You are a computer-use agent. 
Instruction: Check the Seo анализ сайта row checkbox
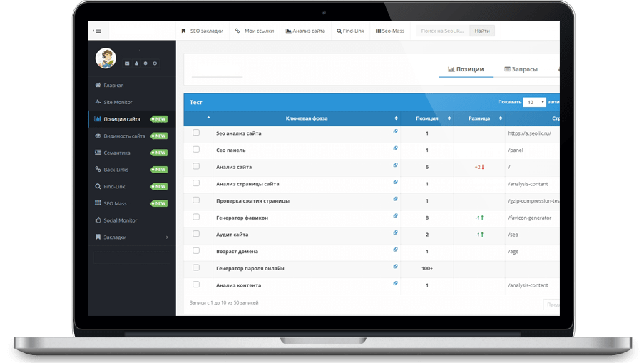(196, 132)
